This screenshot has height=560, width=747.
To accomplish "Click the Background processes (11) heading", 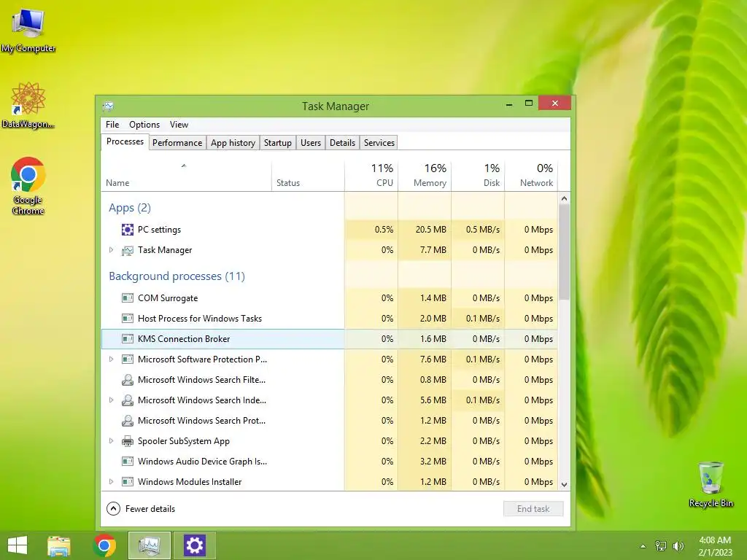I will point(177,276).
